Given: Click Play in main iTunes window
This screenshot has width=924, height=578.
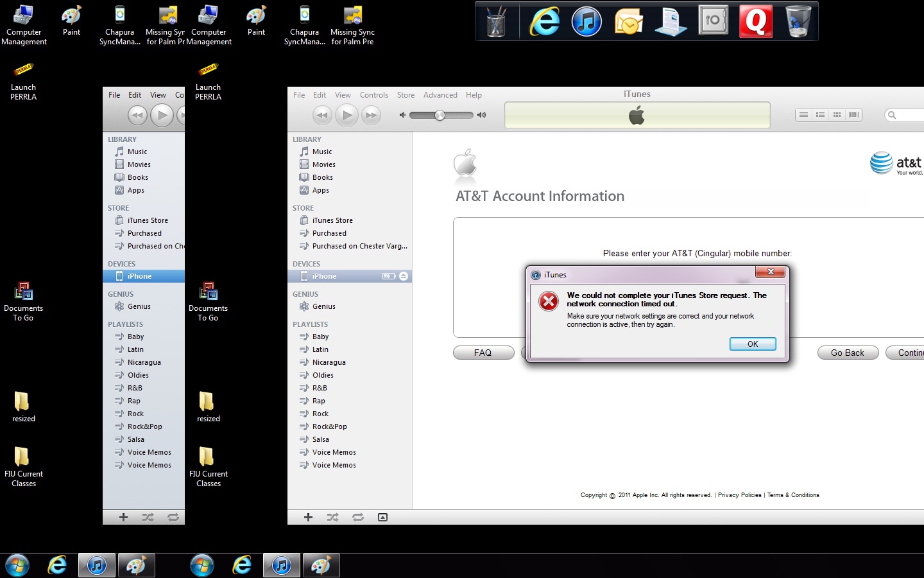Looking at the screenshot, I should [347, 115].
